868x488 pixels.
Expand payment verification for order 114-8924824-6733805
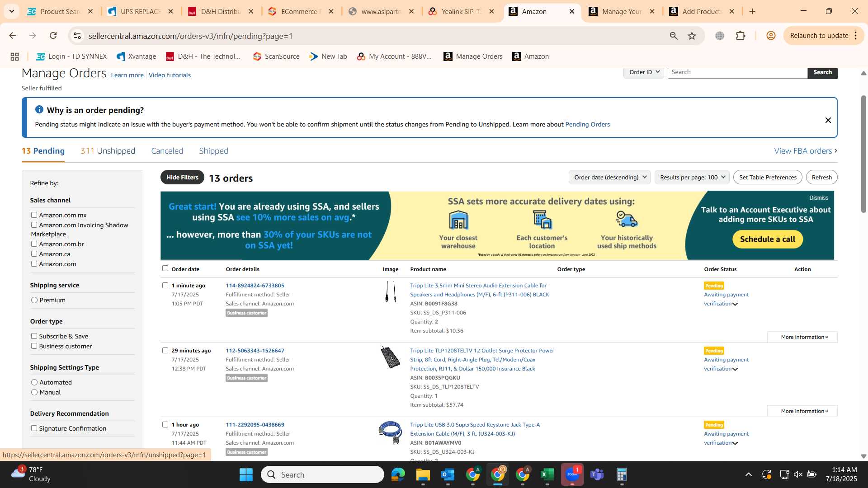point(735,304)
